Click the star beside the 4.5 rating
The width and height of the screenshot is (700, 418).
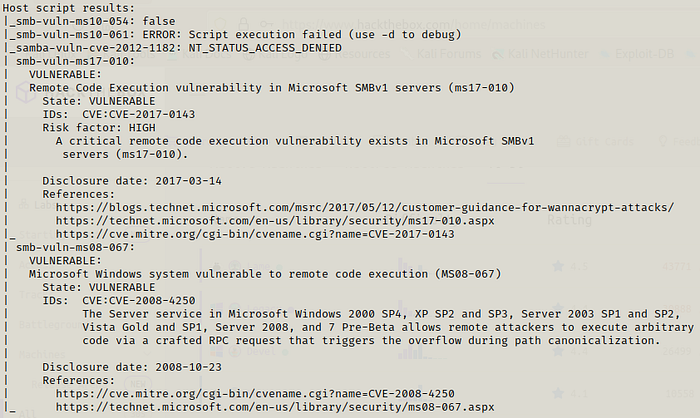(x=558, y=267)
